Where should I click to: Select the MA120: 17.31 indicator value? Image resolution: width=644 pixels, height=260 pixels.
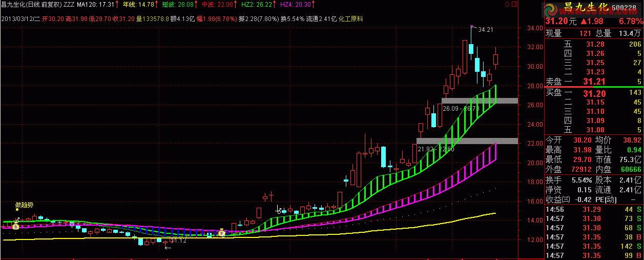pos(95,4)
